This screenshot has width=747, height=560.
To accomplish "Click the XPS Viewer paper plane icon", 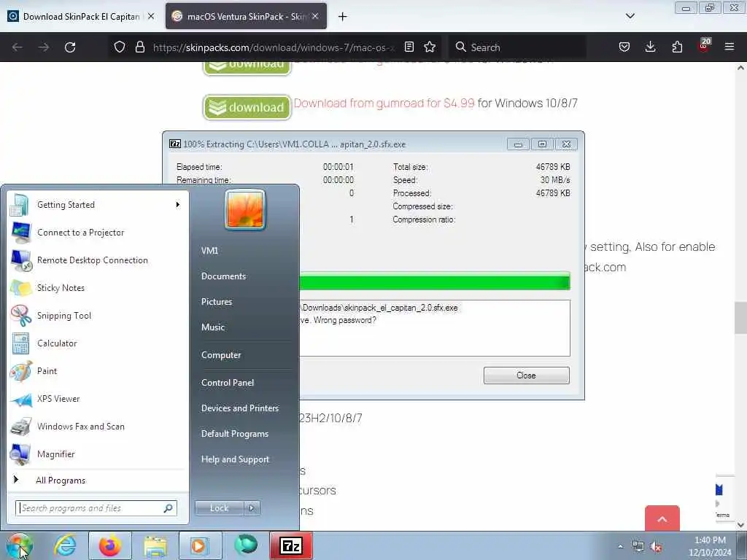I will (x=20, y=399).
